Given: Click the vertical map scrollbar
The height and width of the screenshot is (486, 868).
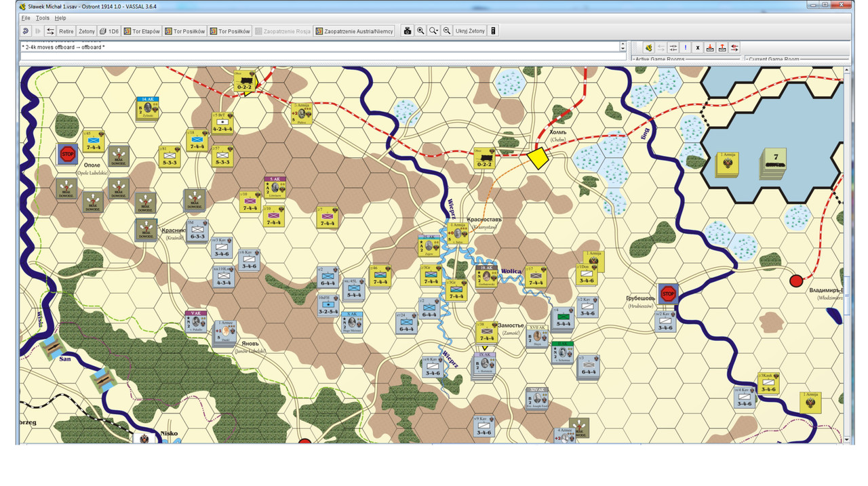Looking at the screenshot, I should coord(847,254).
